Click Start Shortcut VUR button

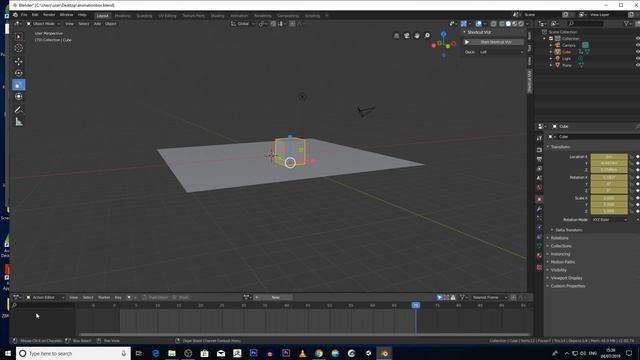click(493, 42)
